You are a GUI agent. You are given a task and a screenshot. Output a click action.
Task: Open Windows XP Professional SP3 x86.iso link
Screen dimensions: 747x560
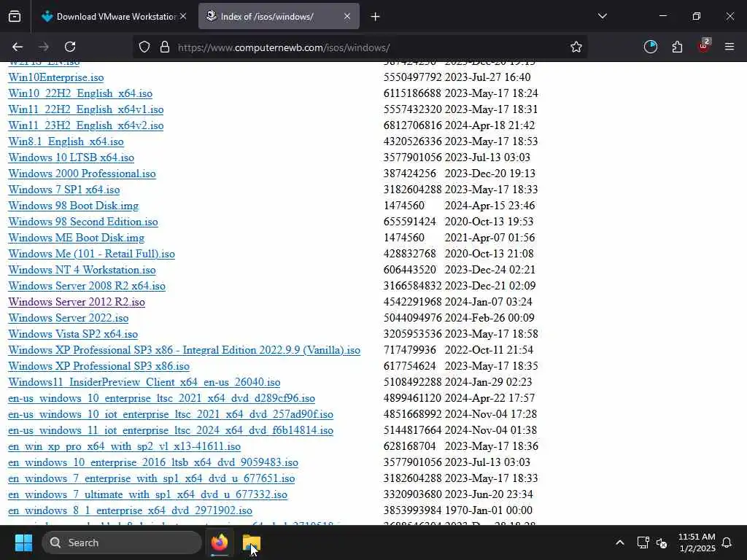98,366
